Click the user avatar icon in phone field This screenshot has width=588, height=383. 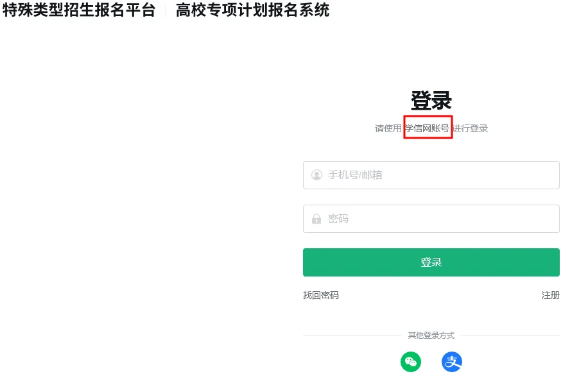pos(317,175)
